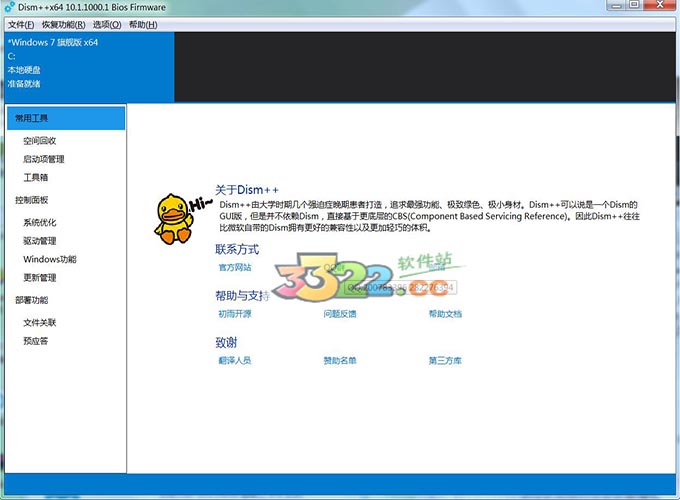Open the 恢复功能(R) menu

click(63, 25)
